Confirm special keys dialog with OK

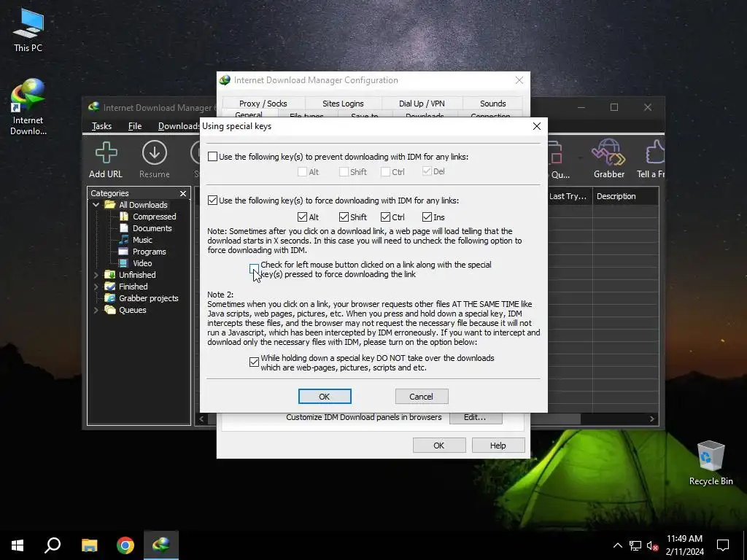click(x=325, y=396)
